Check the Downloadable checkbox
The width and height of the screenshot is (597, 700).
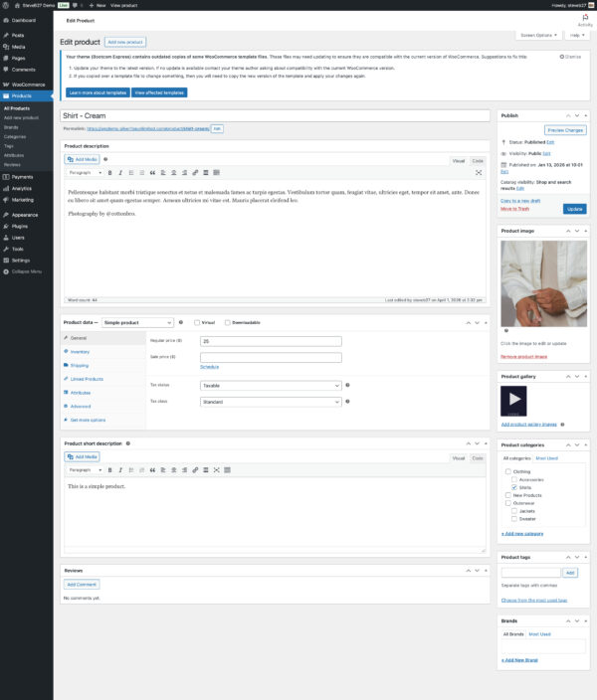228,322
